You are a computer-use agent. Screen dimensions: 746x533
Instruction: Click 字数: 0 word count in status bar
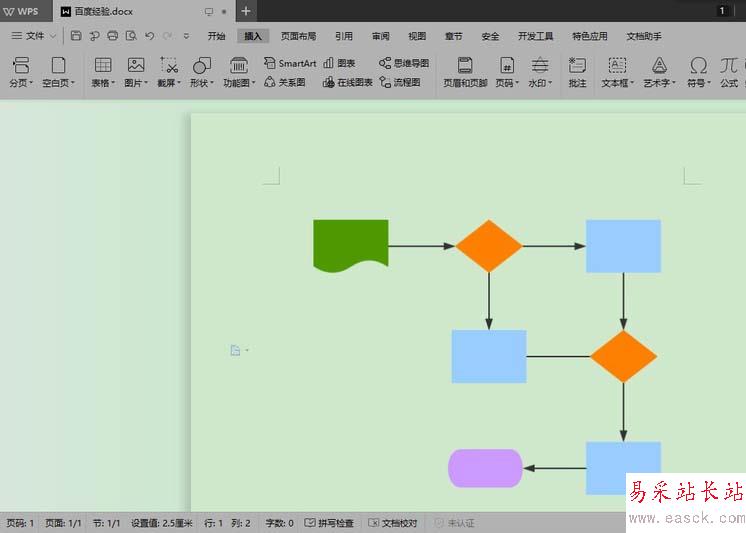[x=279, y=523]
